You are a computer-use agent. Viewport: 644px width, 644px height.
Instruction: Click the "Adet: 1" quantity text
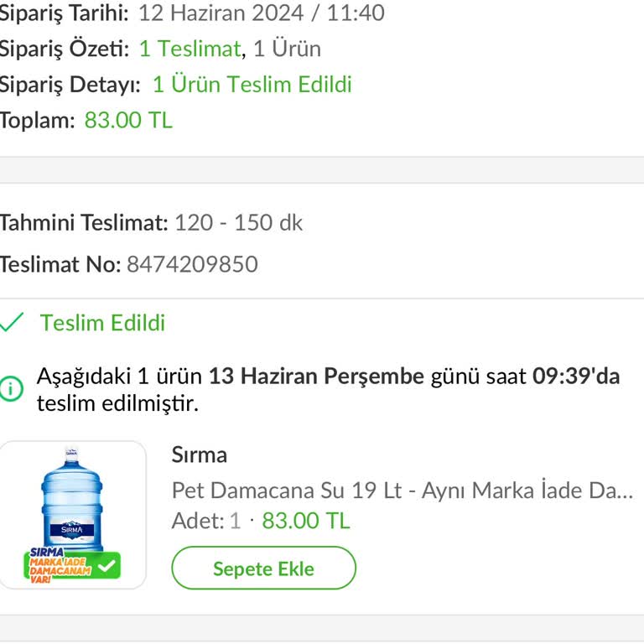[206, 521]
